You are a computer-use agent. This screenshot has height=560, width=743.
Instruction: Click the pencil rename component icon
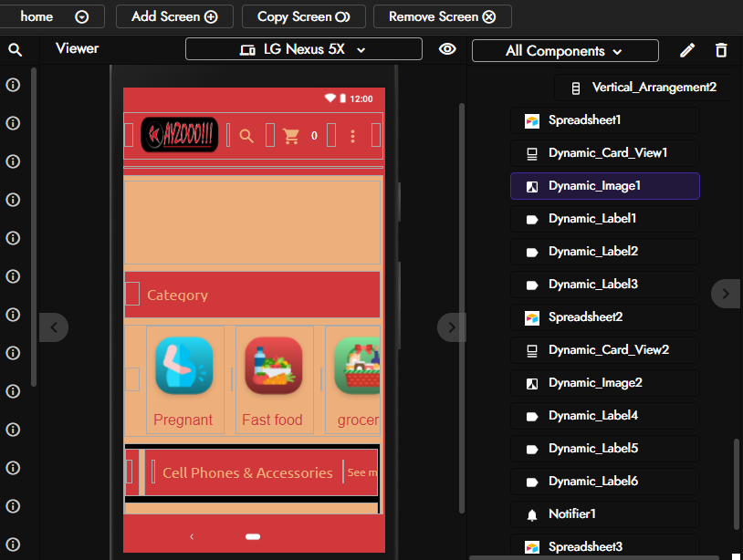coord(687,50)
